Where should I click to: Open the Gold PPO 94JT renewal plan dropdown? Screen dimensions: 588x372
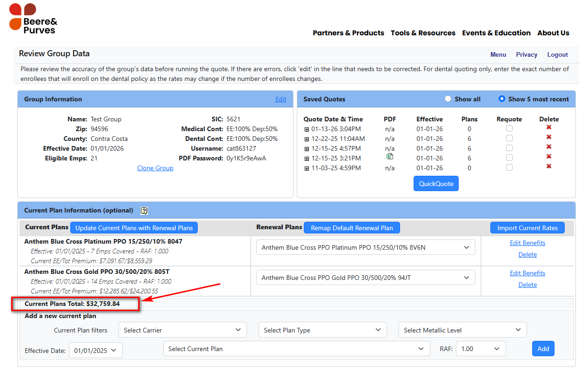point(366,278)
